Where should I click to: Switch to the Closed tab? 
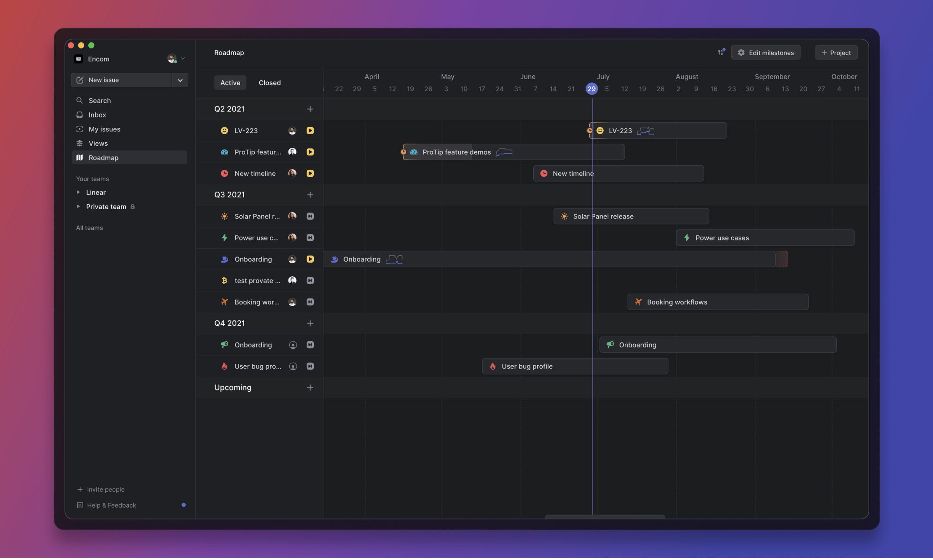point(269,83)
